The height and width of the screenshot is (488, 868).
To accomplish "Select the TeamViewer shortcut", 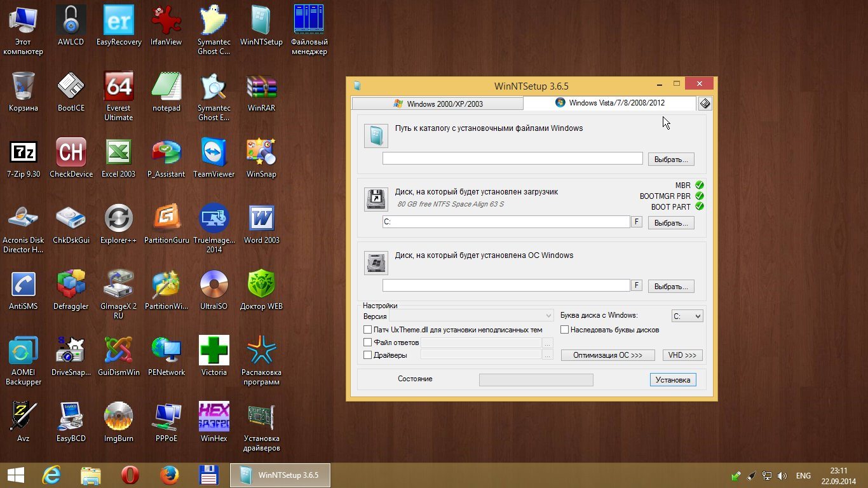I will coord(214,158).
